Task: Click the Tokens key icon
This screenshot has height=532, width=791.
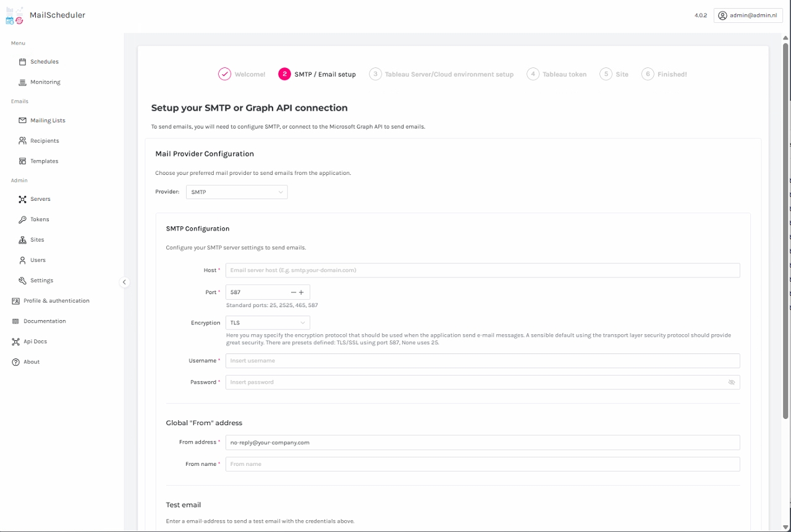Action: 23,219
